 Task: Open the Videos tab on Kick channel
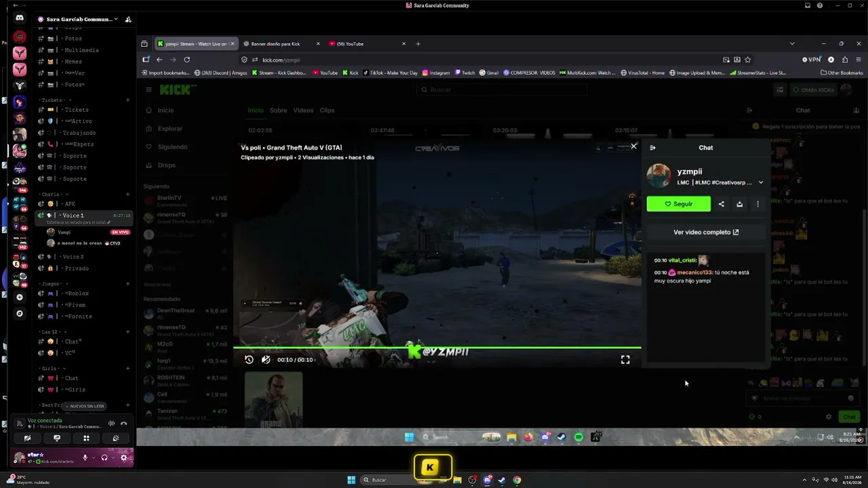[303, 110]
